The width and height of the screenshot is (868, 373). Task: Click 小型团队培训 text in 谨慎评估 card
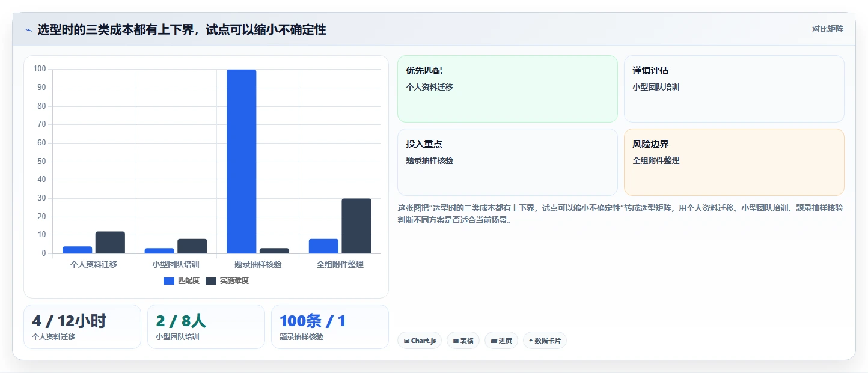(x=656, y=87)
